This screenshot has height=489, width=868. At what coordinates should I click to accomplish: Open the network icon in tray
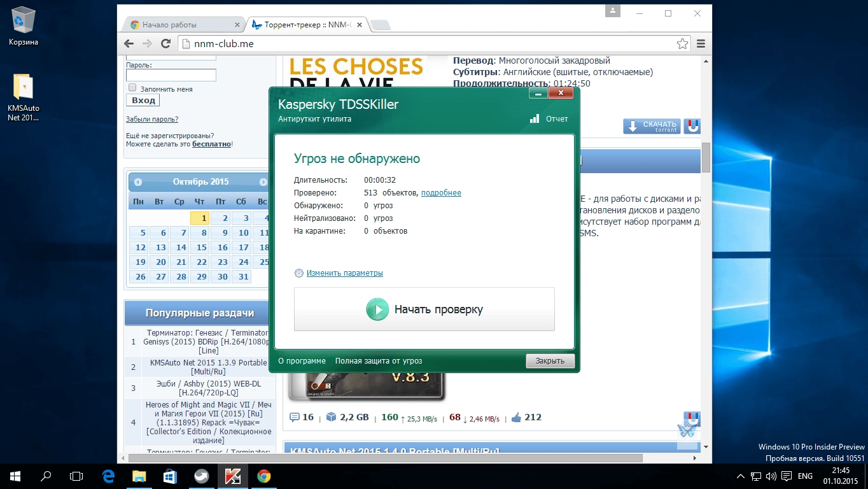tap(756, 476)
